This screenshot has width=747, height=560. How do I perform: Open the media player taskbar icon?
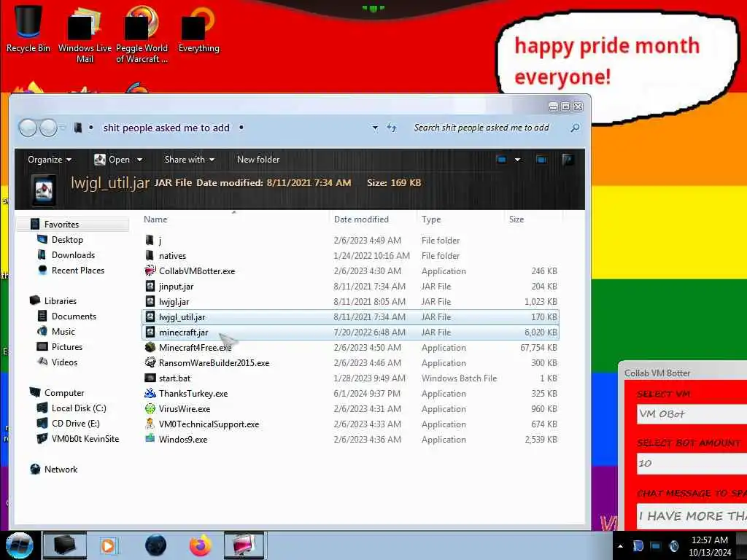(108, 545)
